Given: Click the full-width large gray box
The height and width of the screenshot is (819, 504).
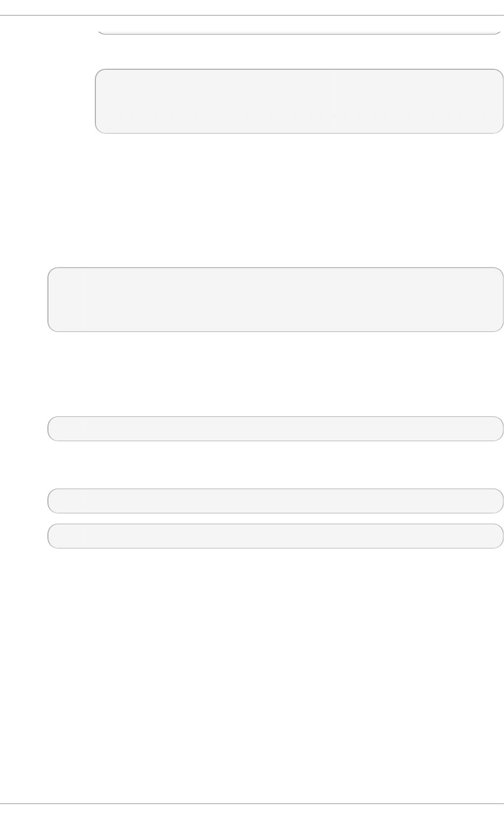Looking at the screenshot, I should 275,299.
